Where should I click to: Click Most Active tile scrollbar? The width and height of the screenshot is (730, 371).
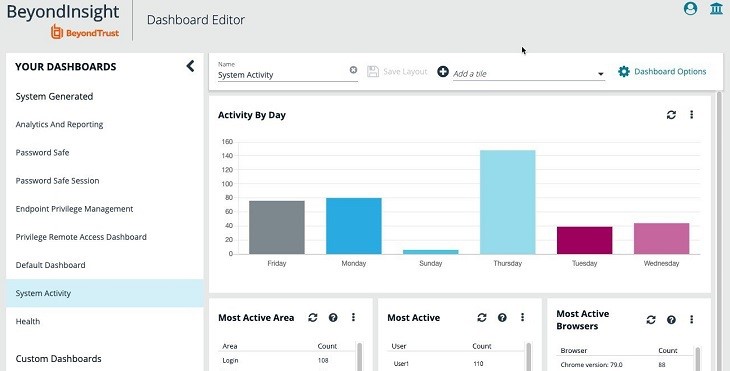[x=528, y=356]
